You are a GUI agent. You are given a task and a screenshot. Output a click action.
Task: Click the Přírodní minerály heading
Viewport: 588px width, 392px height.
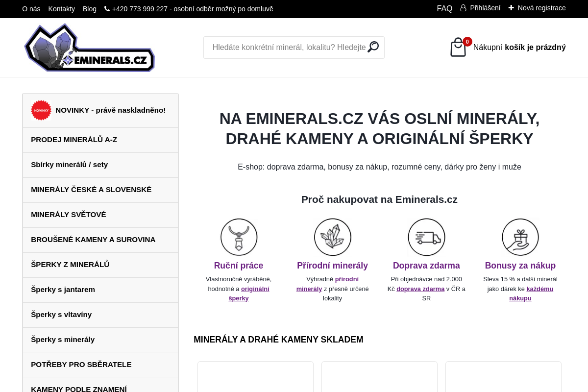point(333,266)
